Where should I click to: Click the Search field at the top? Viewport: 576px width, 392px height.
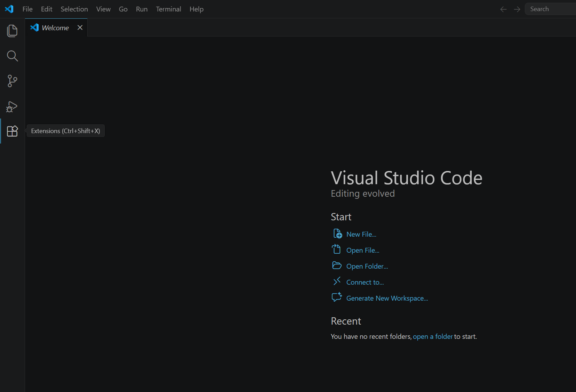click(550, 9)
